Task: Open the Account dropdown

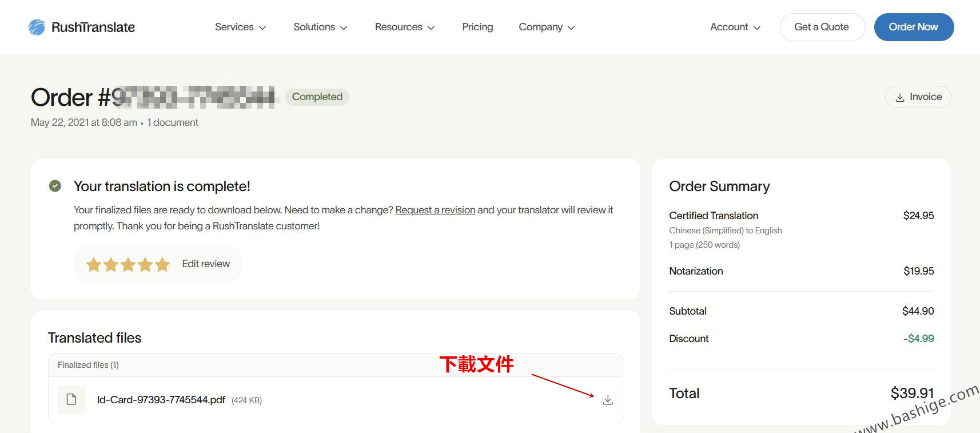Action: tap(735, 27)
